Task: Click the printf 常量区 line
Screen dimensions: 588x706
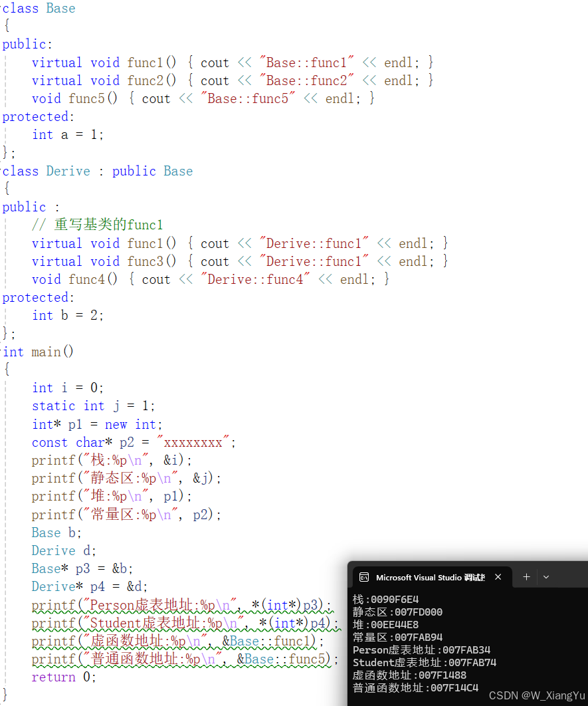Action: click(126, 515)
